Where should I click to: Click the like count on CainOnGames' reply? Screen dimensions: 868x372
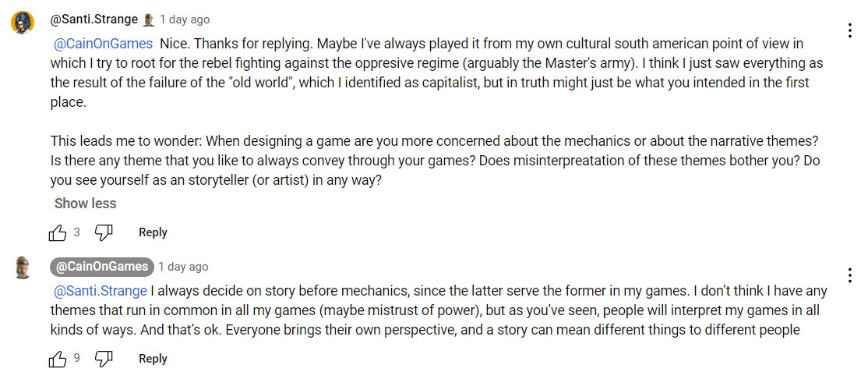77,359
